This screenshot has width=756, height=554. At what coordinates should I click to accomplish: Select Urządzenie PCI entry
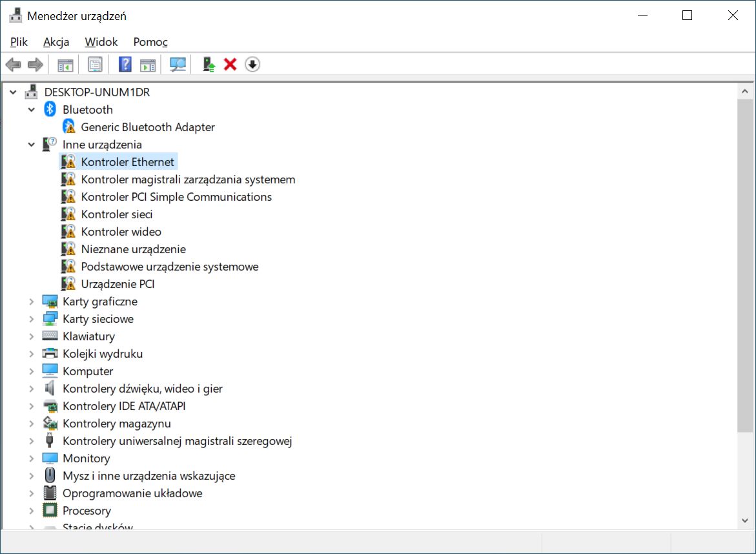[x=117, y=284]
